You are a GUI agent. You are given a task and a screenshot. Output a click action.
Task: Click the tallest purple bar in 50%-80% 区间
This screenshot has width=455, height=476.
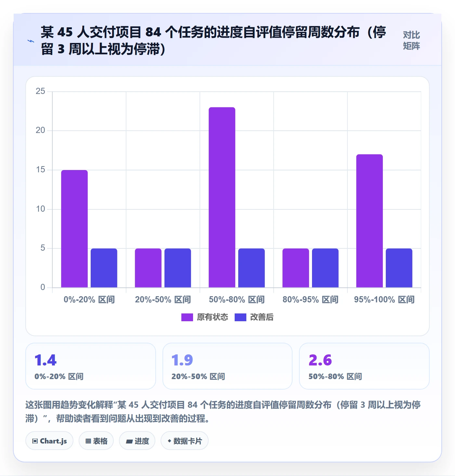coord(222,197)
